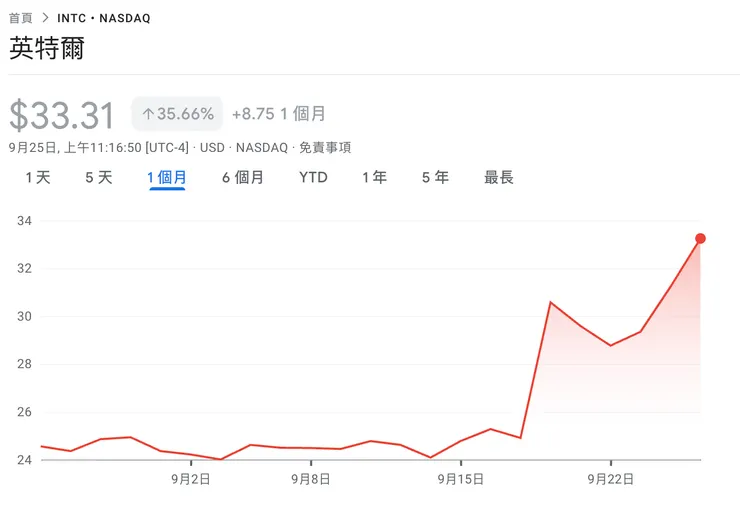Screen dimensions: 740x510
Task: Choose the 1年 time range
Action: (375, 177)
